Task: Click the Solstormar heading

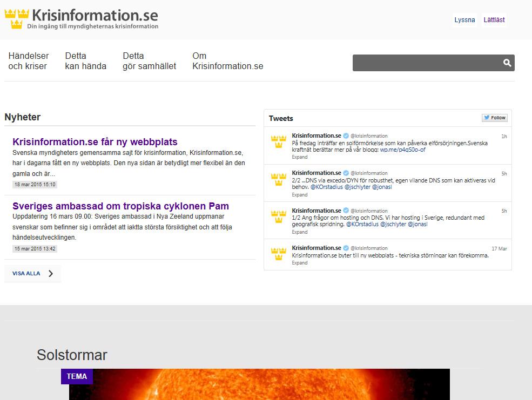Action: [x=72, y=355]
